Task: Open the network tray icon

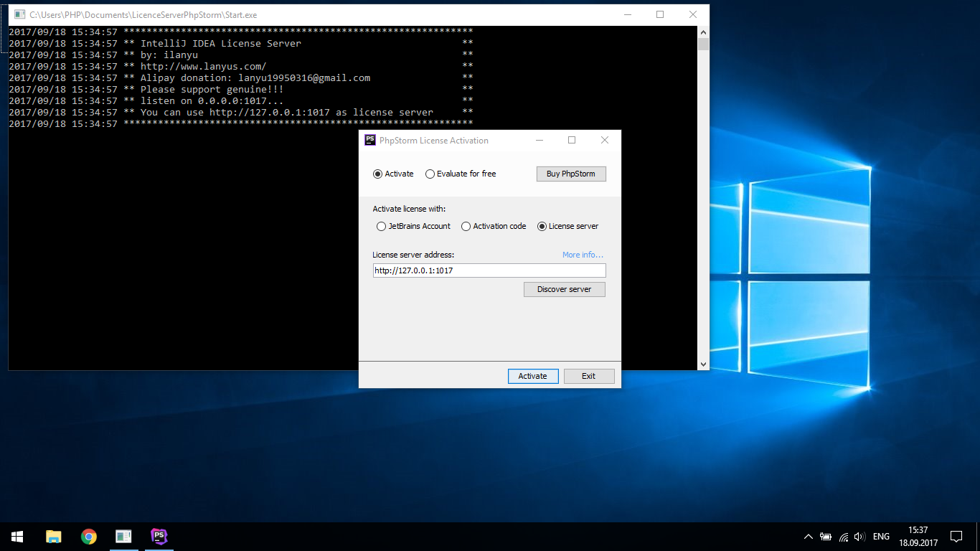Action: coord(844,537)
